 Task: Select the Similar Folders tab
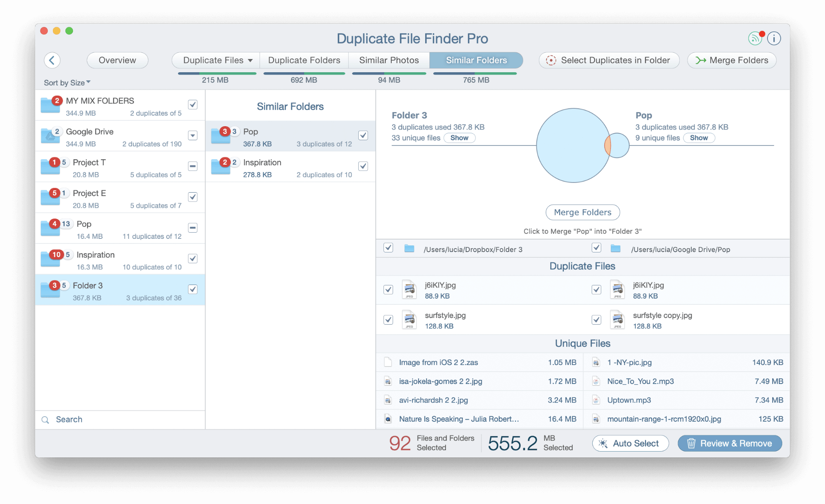476,60
